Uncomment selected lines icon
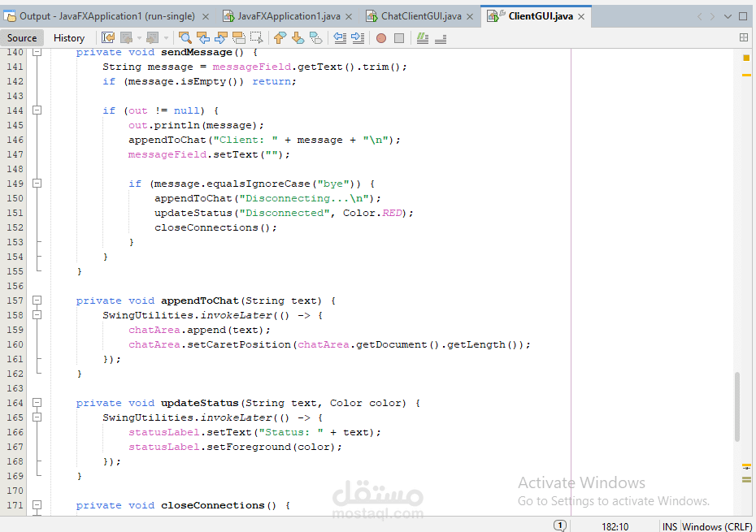 point(441,37)
